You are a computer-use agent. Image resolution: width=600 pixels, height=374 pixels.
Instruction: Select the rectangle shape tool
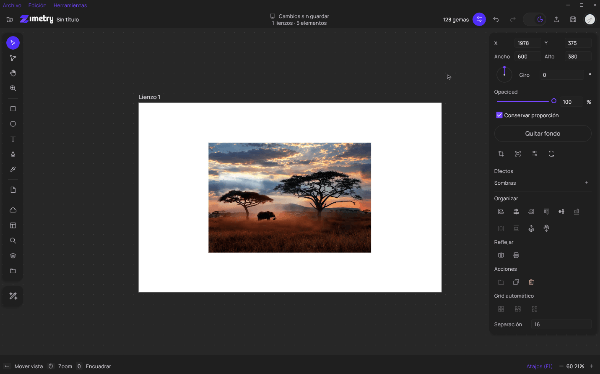pyautogui.click(x=13, y=109)
